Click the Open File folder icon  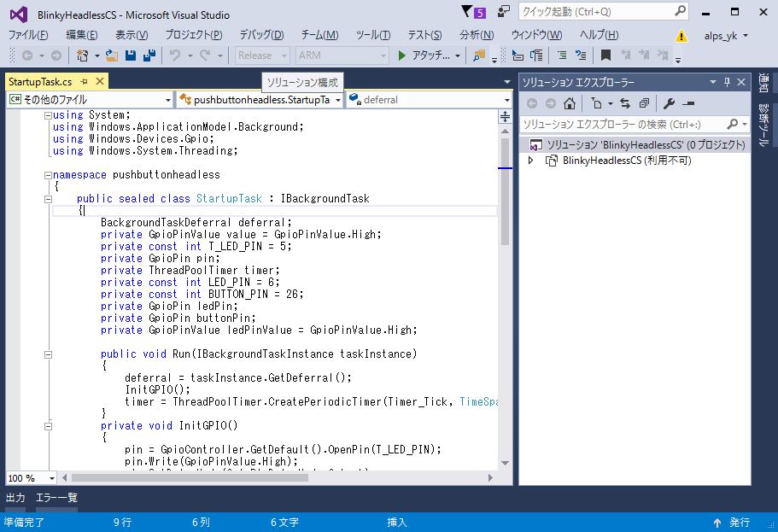tap(112, 56)
